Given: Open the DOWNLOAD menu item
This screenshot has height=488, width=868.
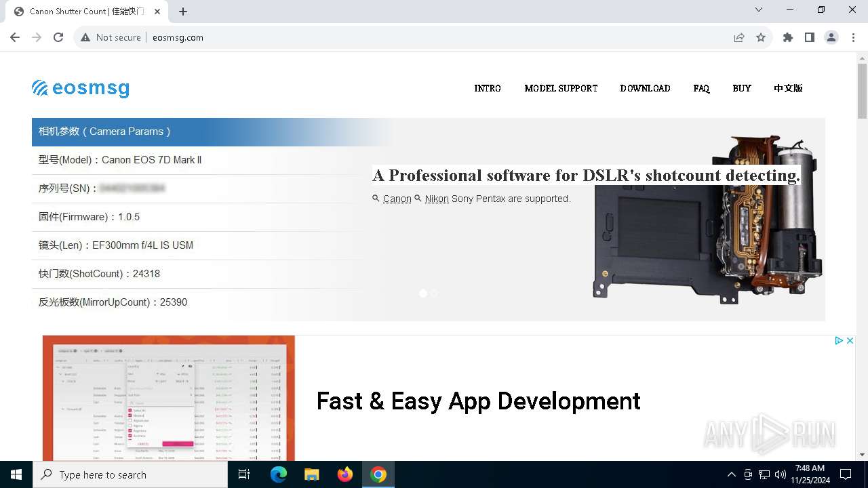Looking at the screenshot, I should coord(645,88).
